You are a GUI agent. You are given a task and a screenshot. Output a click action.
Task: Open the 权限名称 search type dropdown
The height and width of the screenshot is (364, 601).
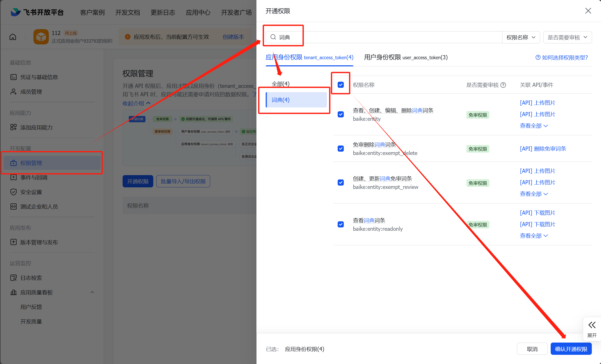[521, 38]
